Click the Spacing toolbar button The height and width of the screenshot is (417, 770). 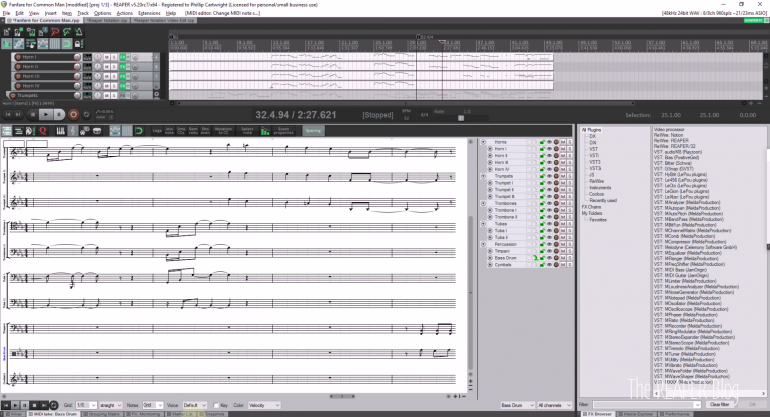coord(313,131)
